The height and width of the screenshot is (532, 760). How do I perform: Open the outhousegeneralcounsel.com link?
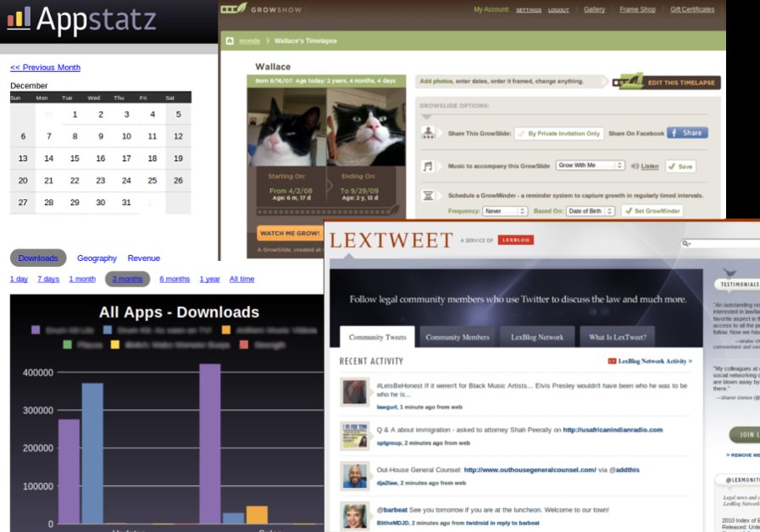(530, 469)
